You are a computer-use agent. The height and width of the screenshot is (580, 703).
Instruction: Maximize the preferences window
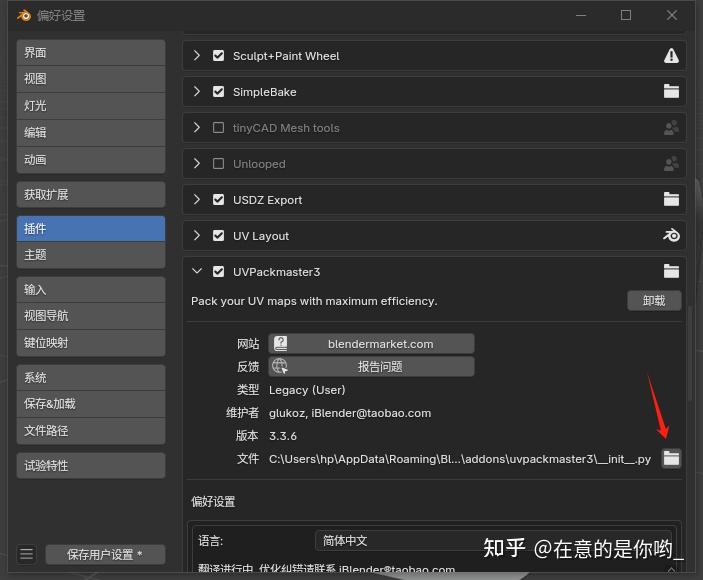pos(626,15)
